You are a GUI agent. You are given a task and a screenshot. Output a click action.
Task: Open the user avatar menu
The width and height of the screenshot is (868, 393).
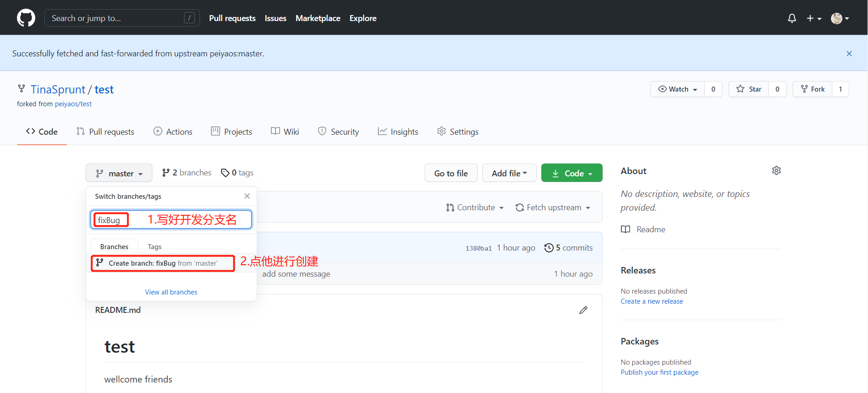point(840,18)
